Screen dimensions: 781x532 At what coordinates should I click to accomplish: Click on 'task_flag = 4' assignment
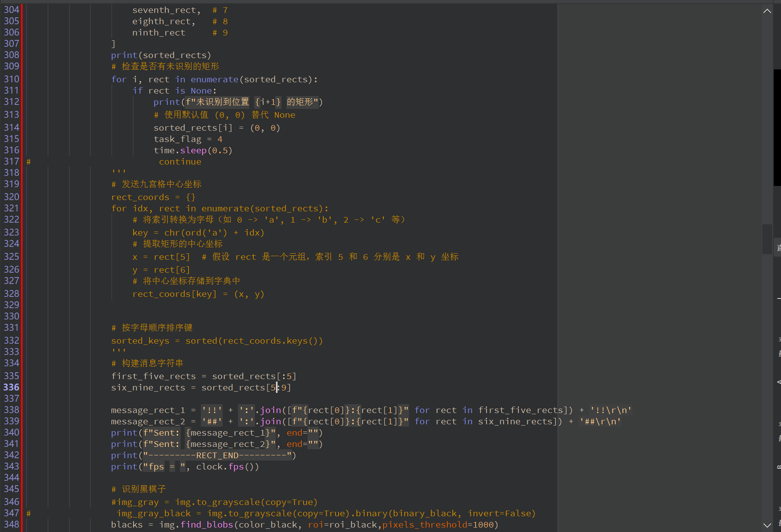click(x=188, y=139)
